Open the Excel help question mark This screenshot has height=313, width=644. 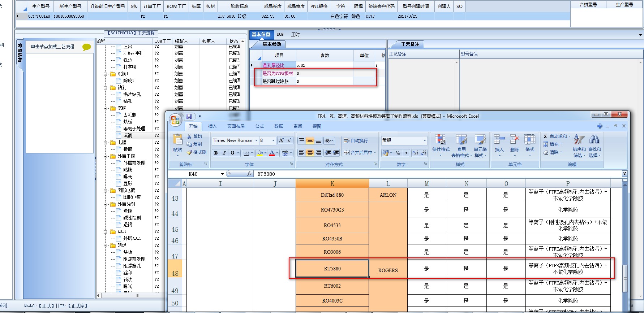click(600, 126)
